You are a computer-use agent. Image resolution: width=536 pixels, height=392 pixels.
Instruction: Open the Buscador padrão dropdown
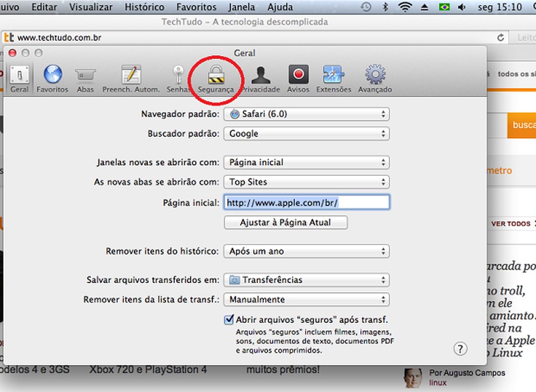point(306,134)
